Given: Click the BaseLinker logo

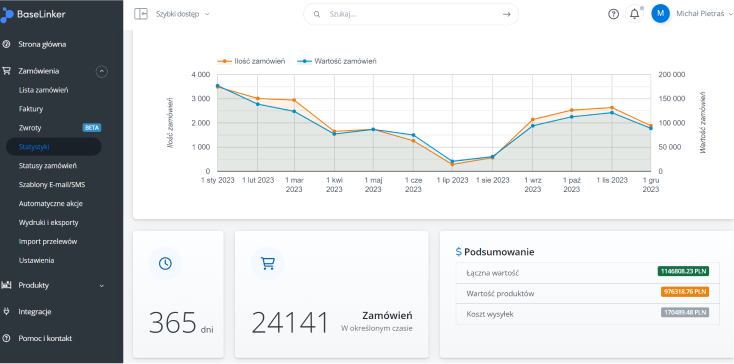Looking at the screenshot, I should (x=33, y=15).
